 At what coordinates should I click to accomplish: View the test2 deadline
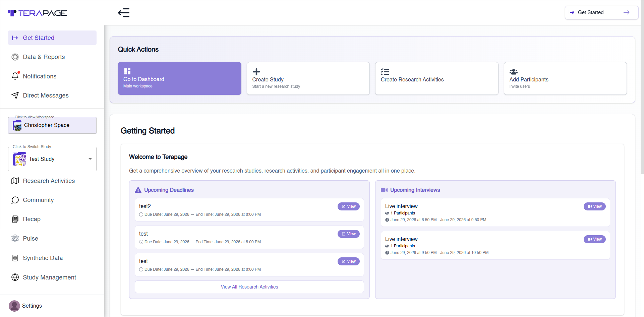click(x=348, y=206)
